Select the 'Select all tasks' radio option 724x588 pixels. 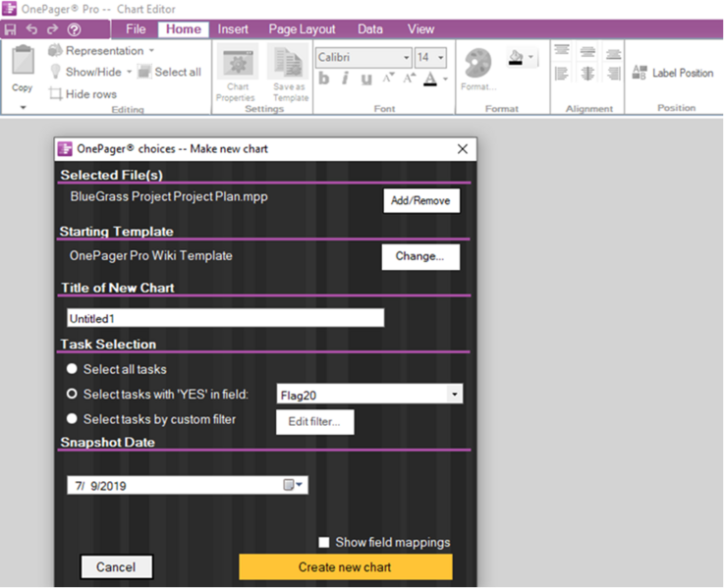click(72, 368)
